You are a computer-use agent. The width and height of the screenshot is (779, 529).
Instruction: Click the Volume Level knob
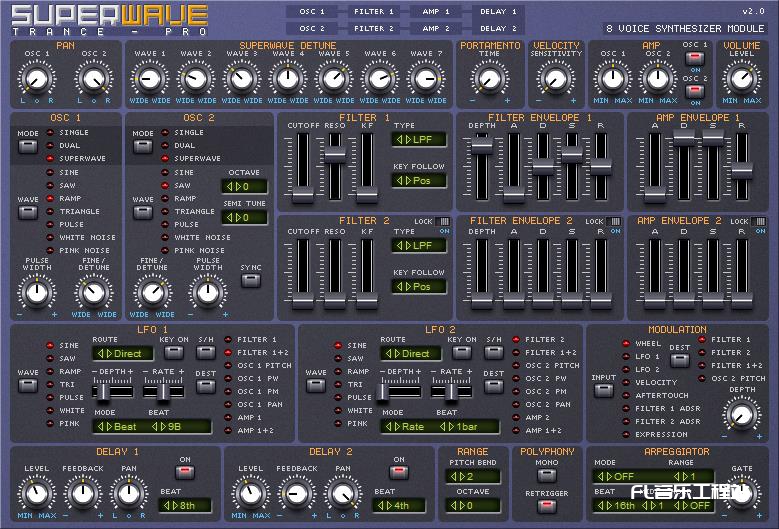coord(741,78)
